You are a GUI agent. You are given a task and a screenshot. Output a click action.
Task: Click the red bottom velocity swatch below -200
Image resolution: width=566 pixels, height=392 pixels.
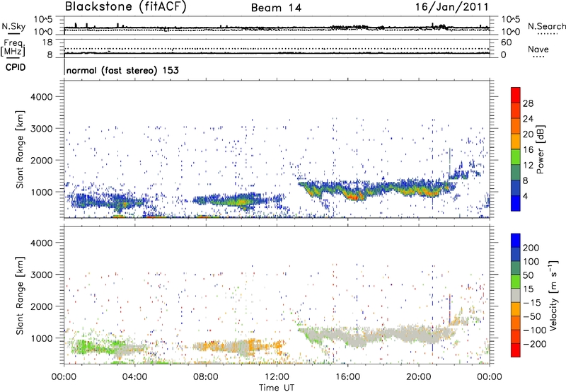[516, 350]
